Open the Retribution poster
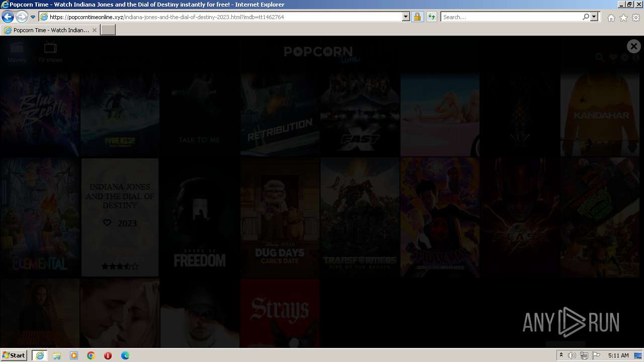644x362 pixels. point(280,114)
